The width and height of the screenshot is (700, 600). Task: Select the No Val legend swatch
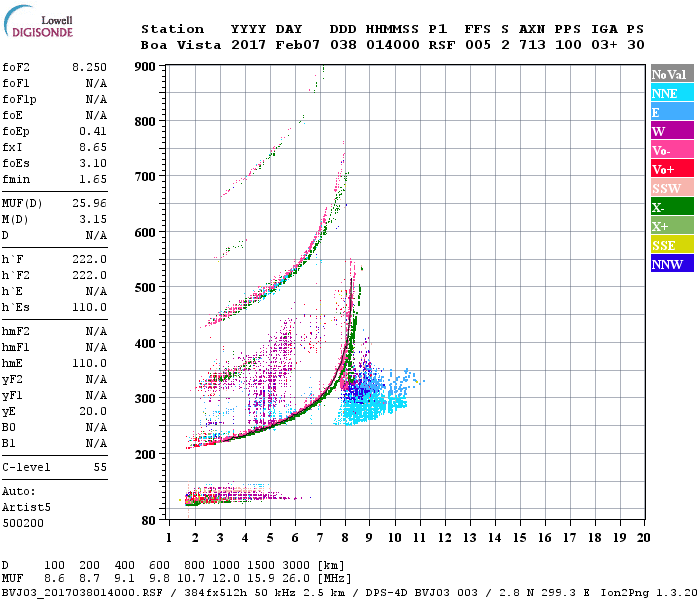[x=672, y=74]
